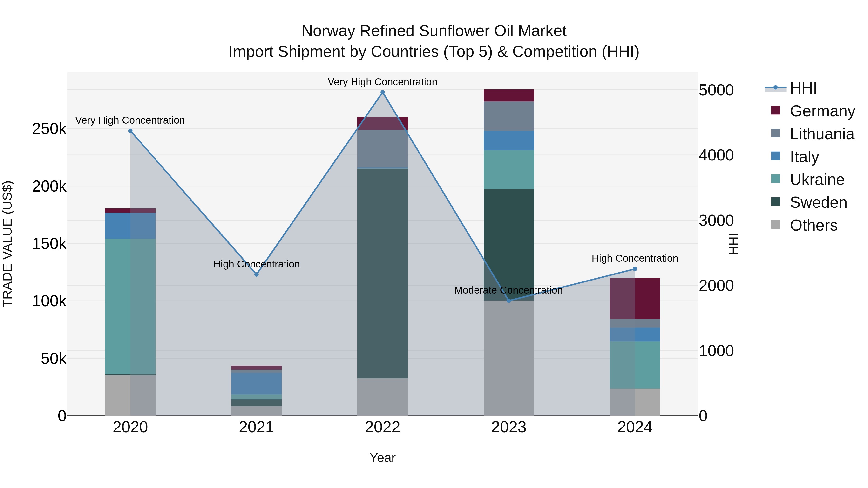
Task: Click the Lithuania segment of 2022 bar
Action: [x=382, y=149]
